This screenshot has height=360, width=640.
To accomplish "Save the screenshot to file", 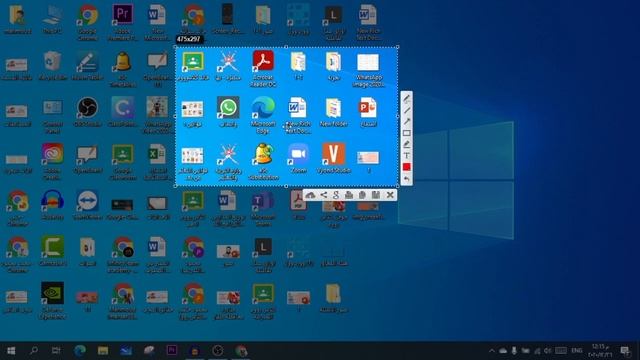I will [x=376, y=195].
